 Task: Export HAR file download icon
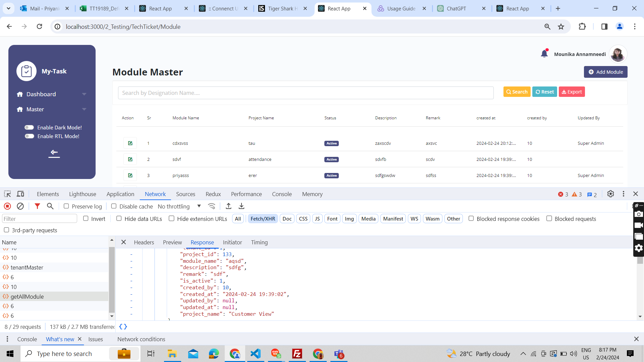(x=241, y=206)
